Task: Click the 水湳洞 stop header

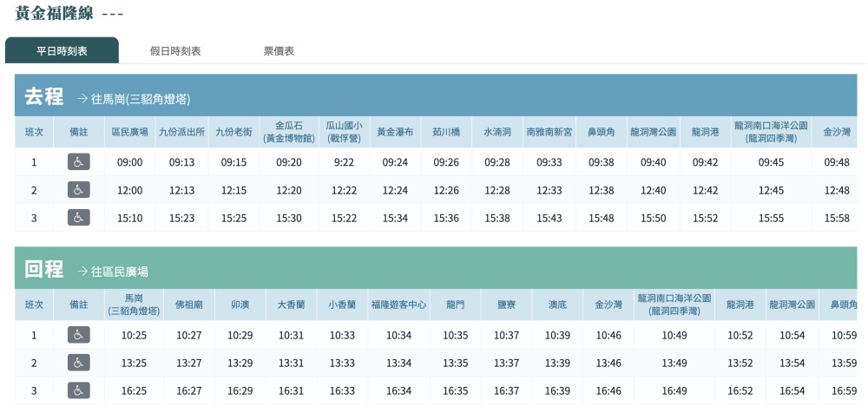Action: tap(497, 132)
